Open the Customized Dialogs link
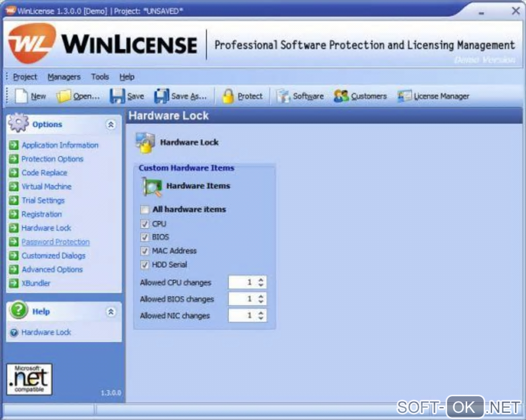This screenshot has width=526, height=420. tap(53, 255)
